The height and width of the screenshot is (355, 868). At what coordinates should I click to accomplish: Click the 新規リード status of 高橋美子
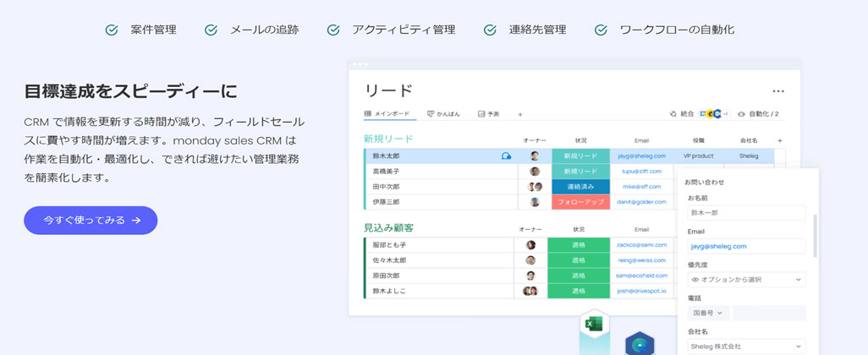point(580,172)
